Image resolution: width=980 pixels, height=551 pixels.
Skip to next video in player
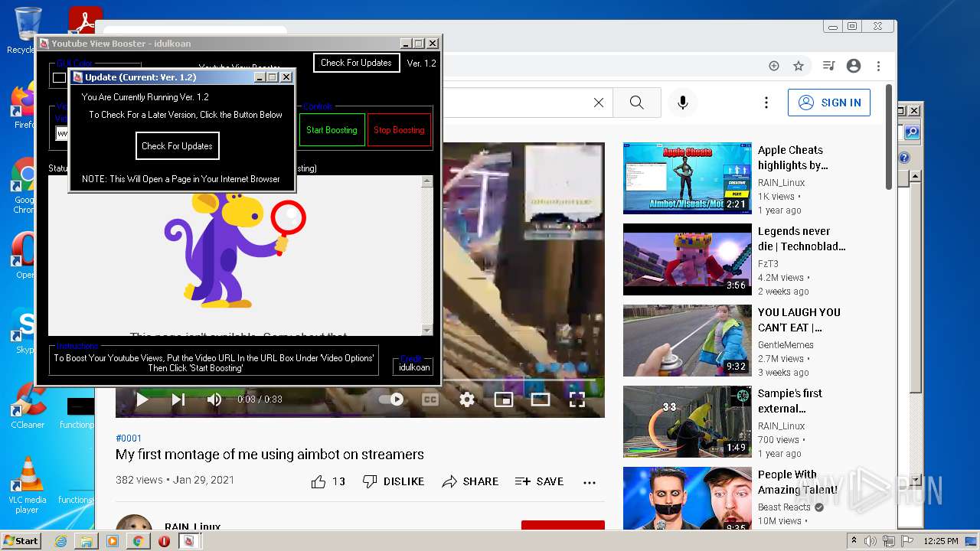178,399
